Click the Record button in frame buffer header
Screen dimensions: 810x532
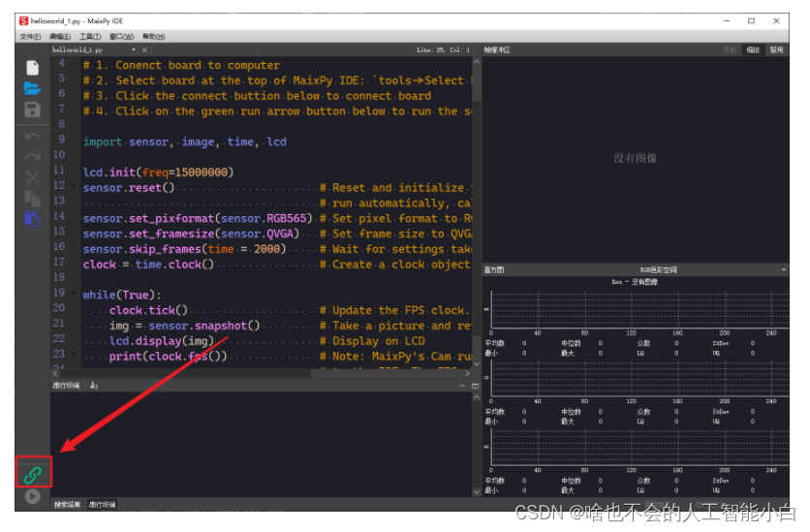point(730,50)
